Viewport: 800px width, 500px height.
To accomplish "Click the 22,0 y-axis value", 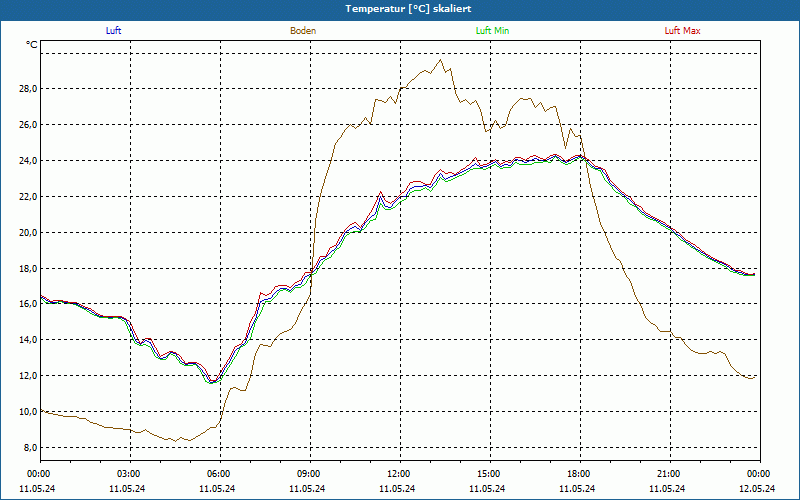I will point(28,197).
